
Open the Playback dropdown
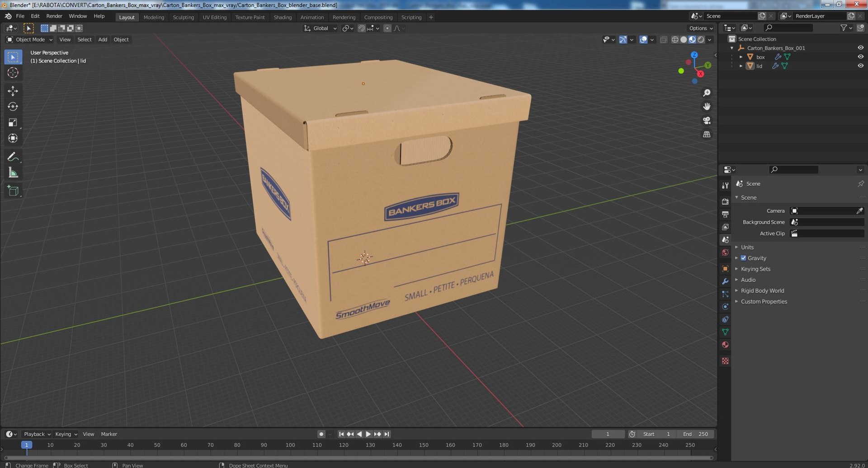point(37,434)
